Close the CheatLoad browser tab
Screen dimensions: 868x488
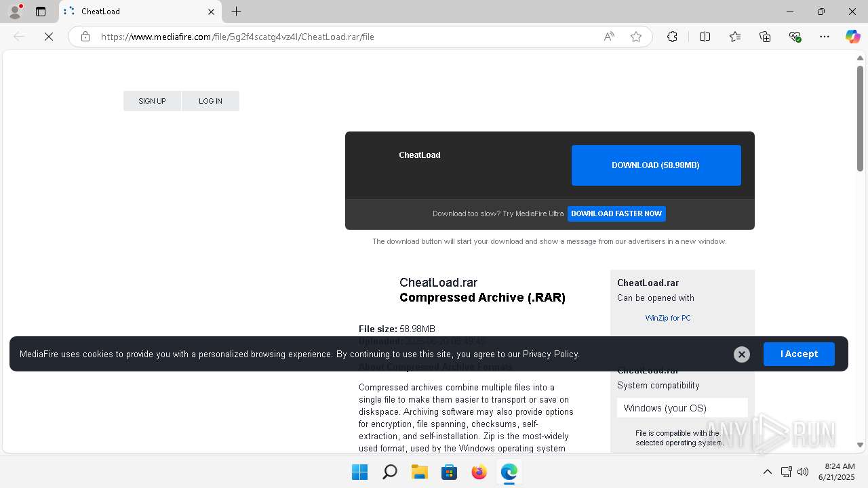211,12
